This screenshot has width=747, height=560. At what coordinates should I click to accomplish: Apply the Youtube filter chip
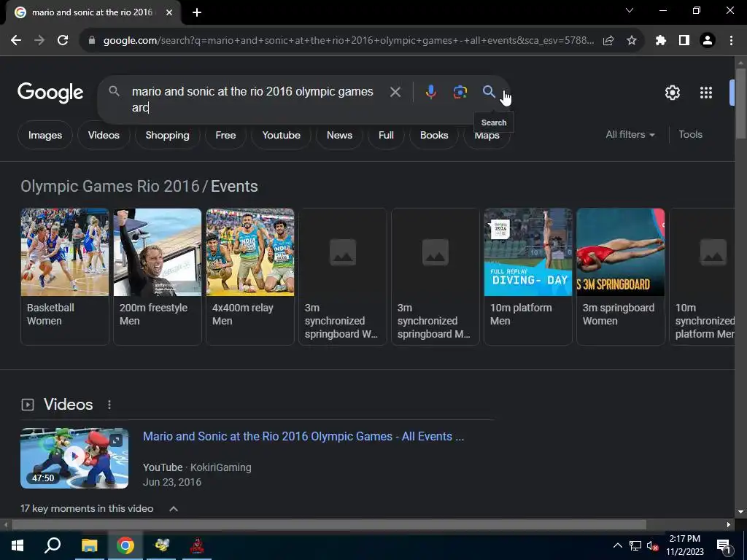[281, 135]
